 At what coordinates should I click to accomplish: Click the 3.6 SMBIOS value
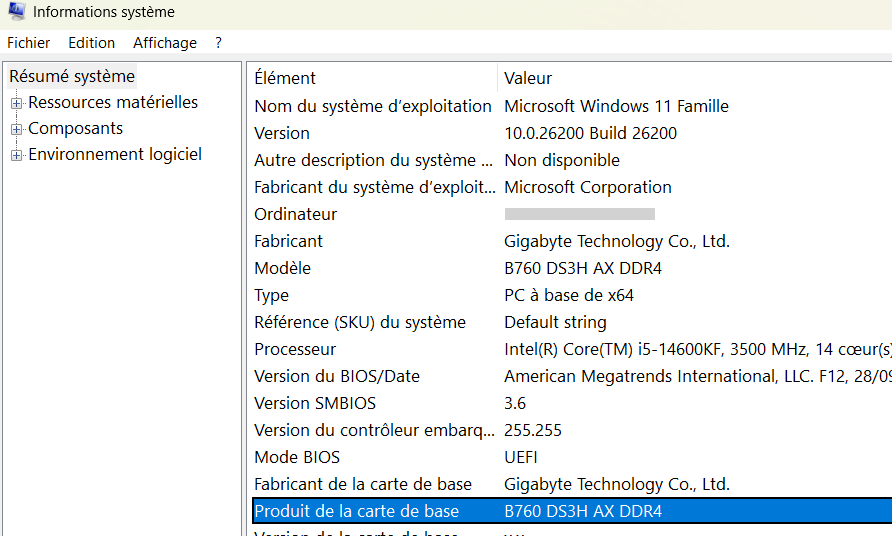(x=515, y=403)
